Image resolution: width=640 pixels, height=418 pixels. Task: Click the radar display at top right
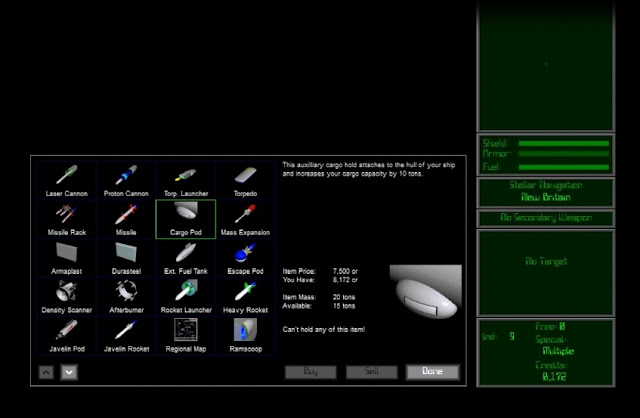[x=546, y=65]
